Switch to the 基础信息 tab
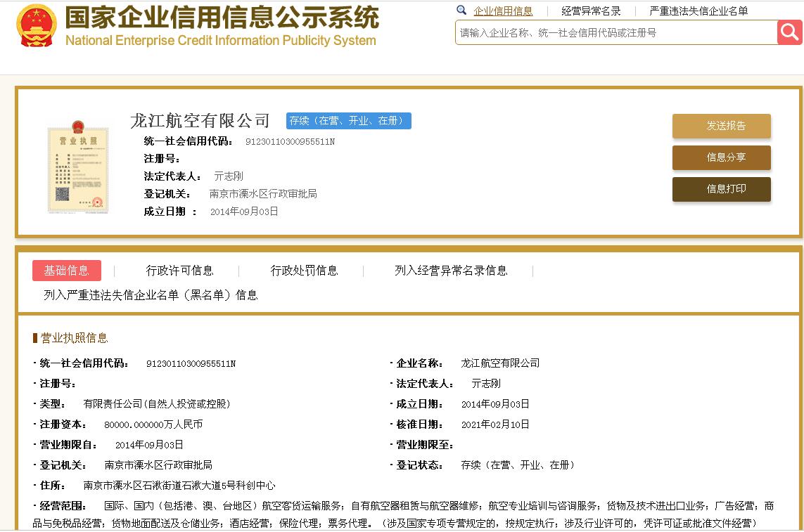 [67, 271]
